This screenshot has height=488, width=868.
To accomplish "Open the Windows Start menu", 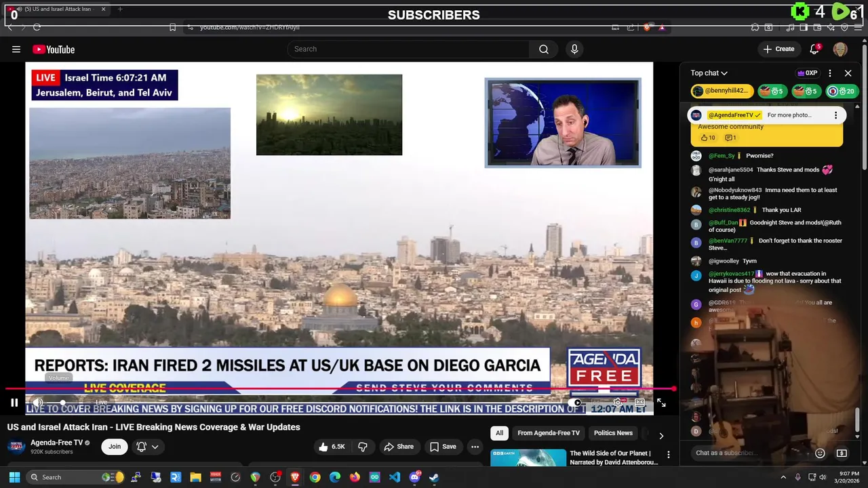I will (x=14, y=477).
